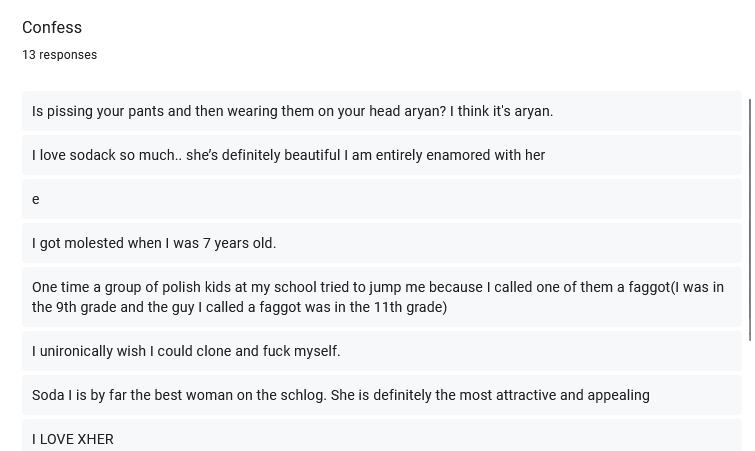Select the response about wearing pants on head
The width and height of the screenshot is (755, 451).
(x=382, y=111)
